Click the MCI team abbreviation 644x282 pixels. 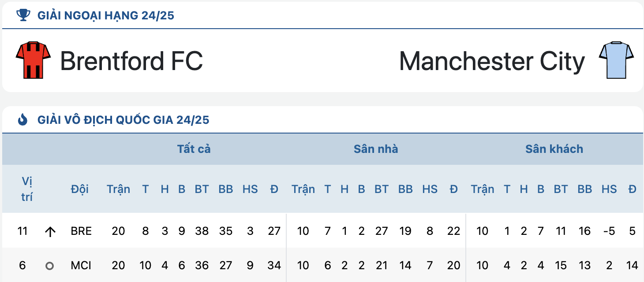click(81, 265)
